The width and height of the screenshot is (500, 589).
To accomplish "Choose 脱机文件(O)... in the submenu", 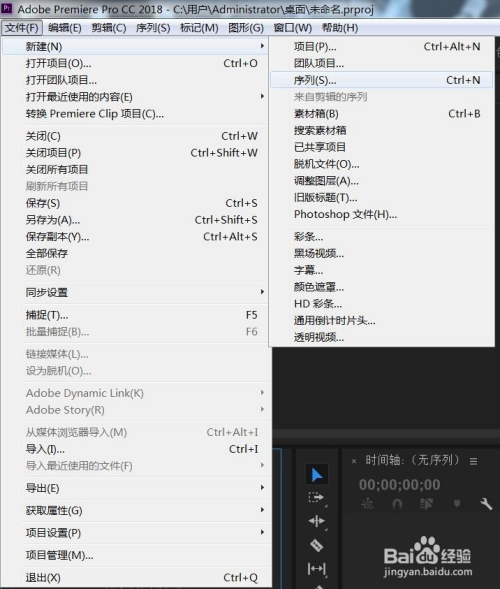I will point(381,164).
